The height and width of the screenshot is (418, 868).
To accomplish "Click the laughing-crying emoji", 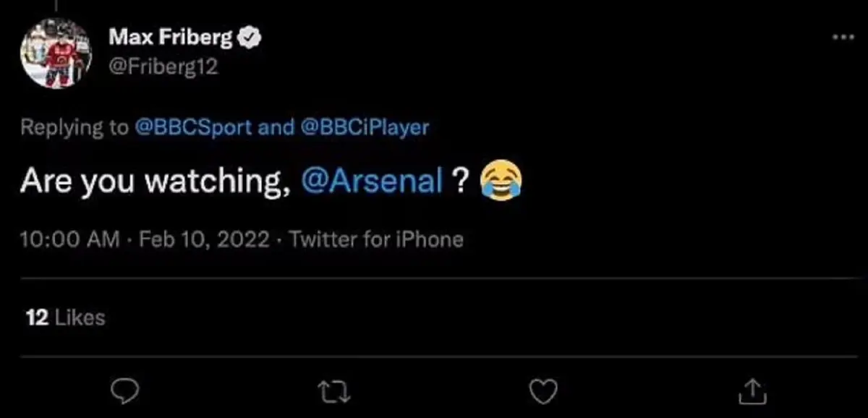I will point(501,180).
